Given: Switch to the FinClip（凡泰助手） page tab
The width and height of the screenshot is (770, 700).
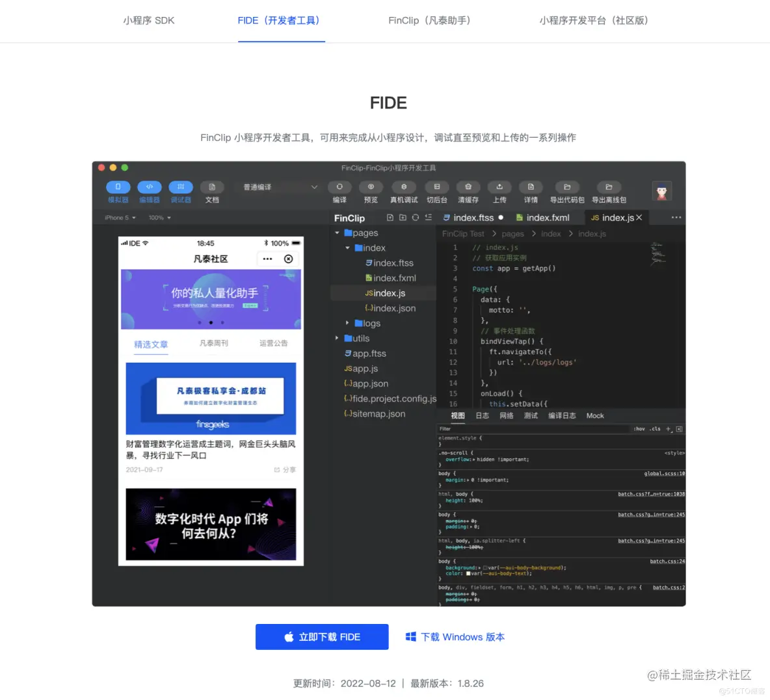Looking at the screenshot, I should pyautogui.click(x=430, y=21).
